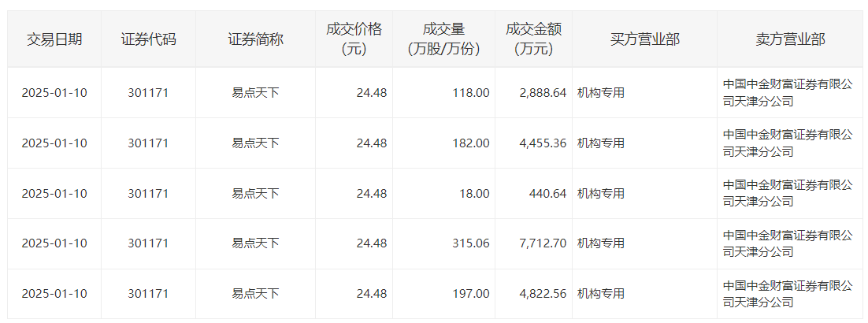The height and width of the screenshot is (323, 868).
Task: Click the 成交量 column header
Action: 443,39
